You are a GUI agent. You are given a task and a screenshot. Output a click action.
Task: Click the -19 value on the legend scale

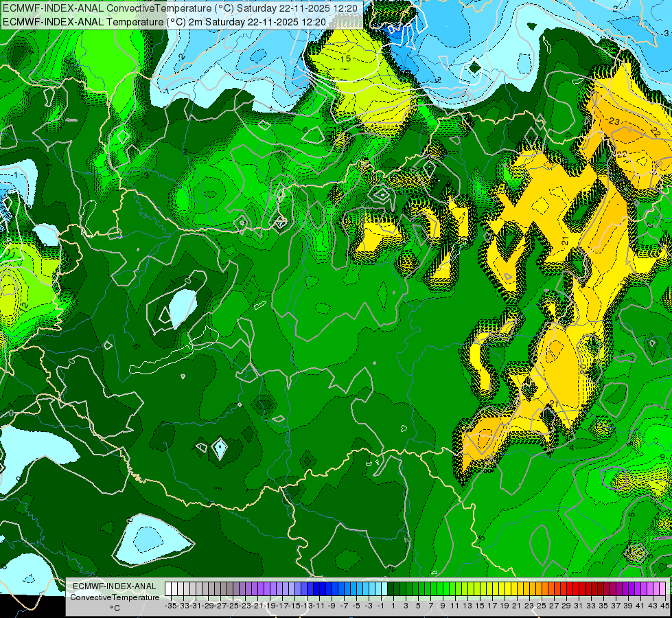(x=270, y=606)
